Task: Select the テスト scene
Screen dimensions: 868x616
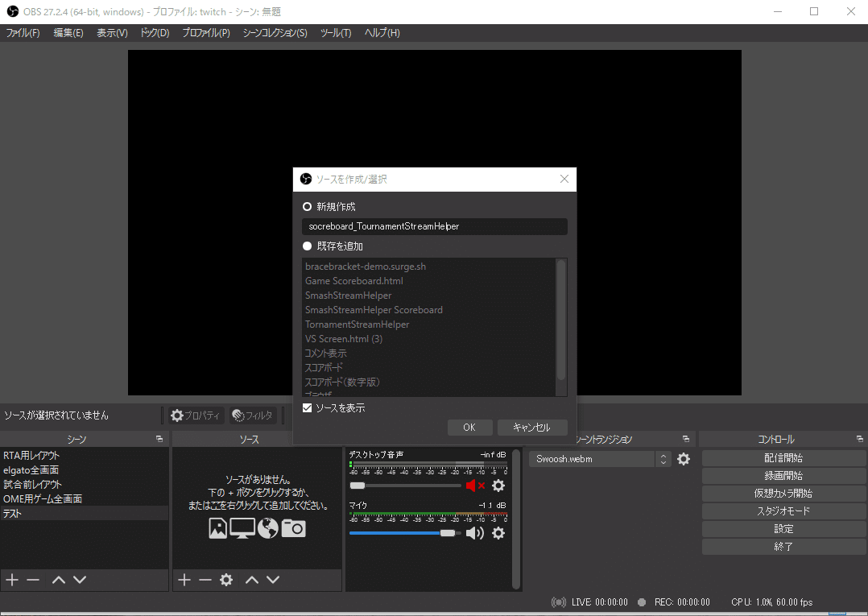Action: (x=84, y=513)
